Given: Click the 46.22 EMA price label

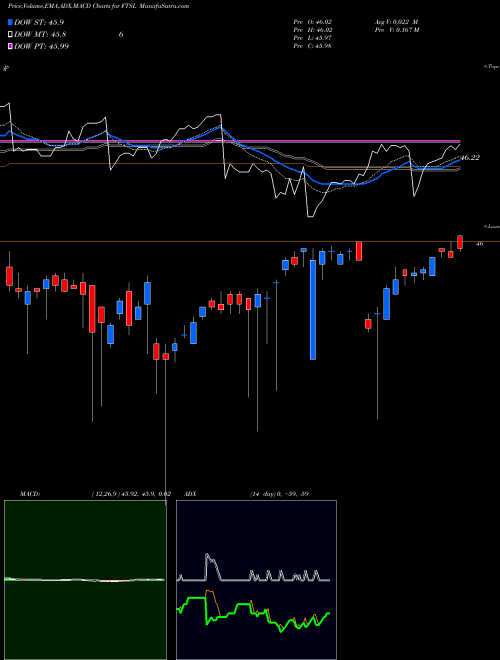Looking at the screenshot, I should (x=470, y=157).
